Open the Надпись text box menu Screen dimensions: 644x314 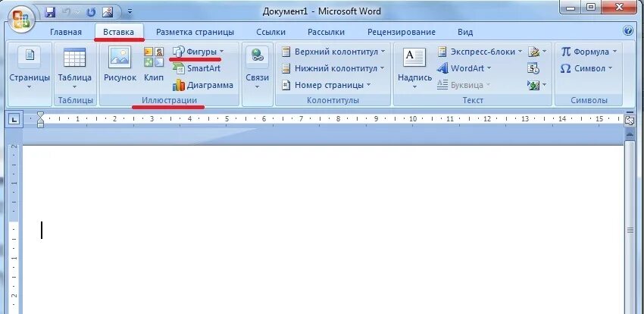coord(414,69)
